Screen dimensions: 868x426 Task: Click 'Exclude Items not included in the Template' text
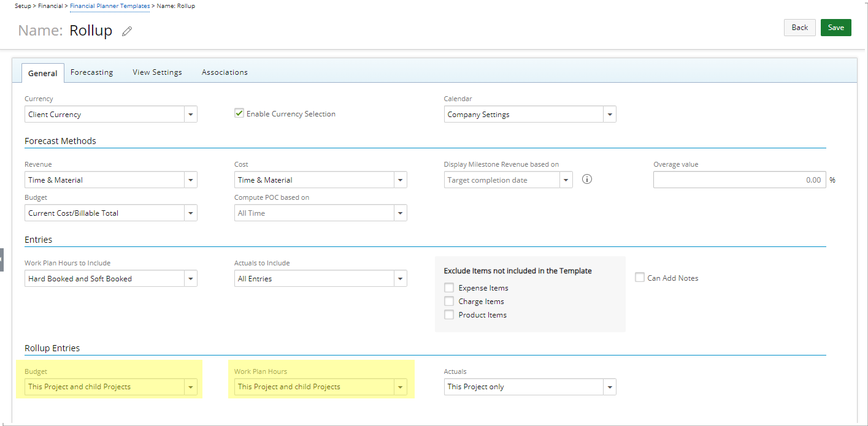point(518,271)
